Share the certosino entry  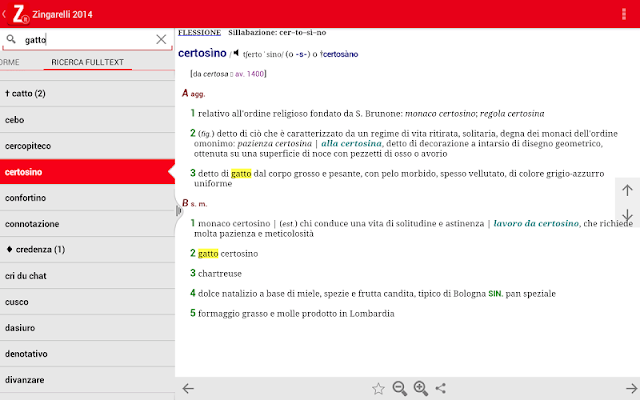point(440,388)
